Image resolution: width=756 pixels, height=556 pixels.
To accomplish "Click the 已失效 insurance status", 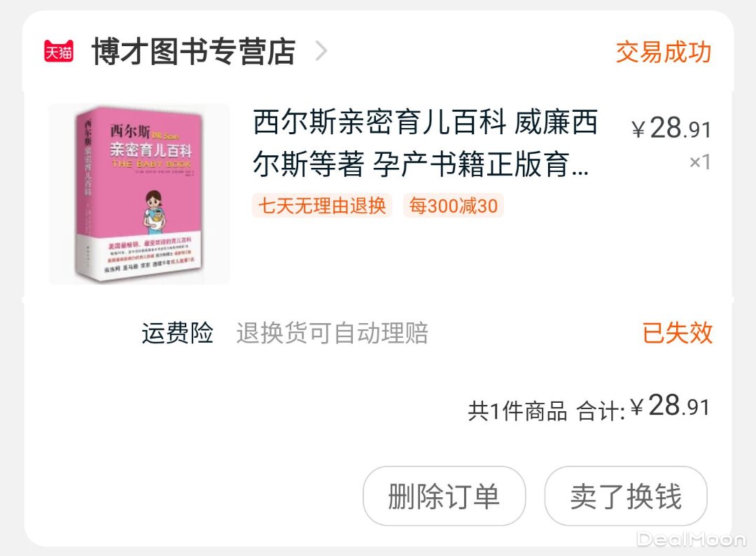I will point(677,333).
